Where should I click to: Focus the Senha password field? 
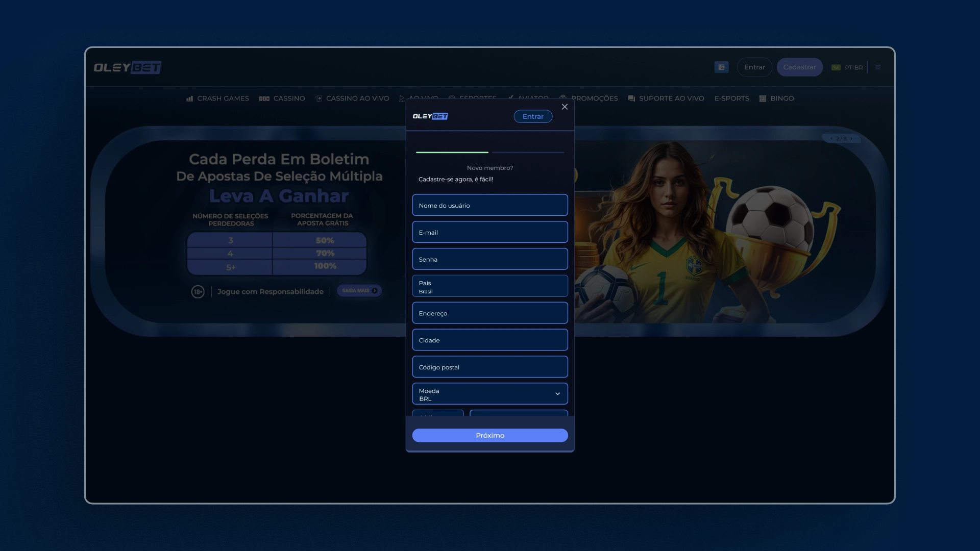point(490,259)
